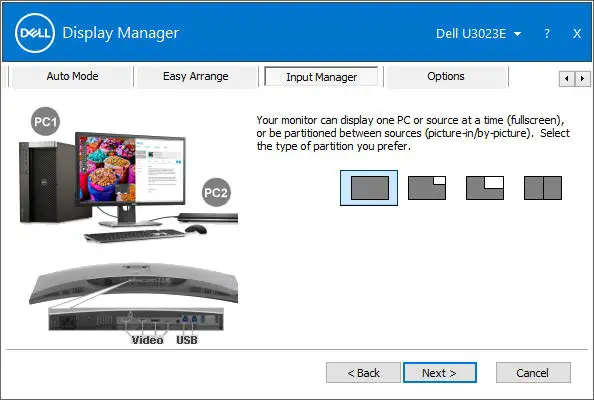
Task: Click the PC2 badge in illustration
Action: coord(216,192)
